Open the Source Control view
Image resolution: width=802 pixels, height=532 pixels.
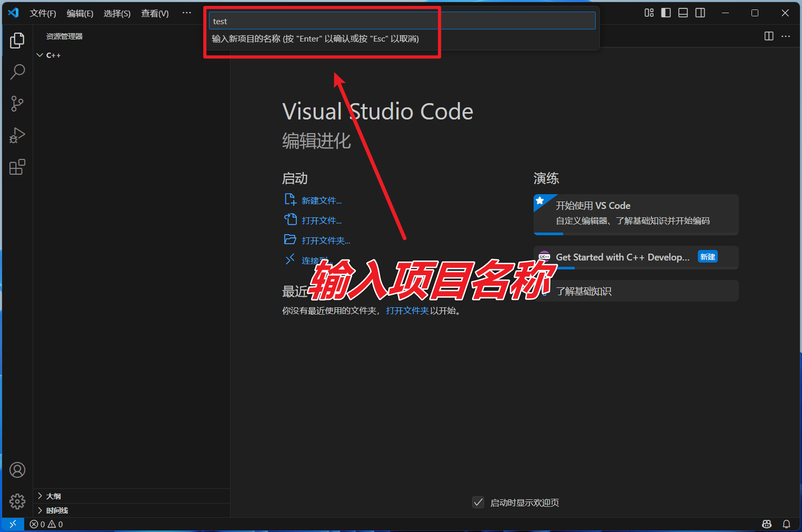(17, 104)
